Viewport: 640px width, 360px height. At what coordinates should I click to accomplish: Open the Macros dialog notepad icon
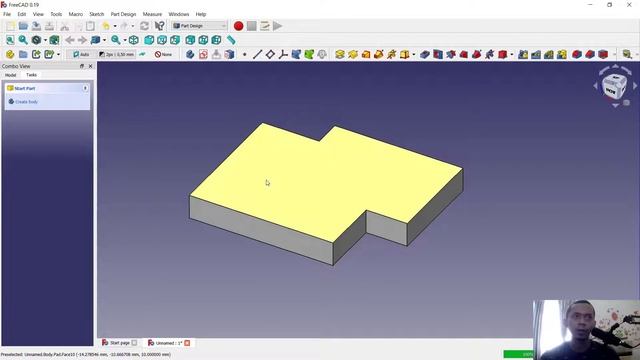(264, 26)
